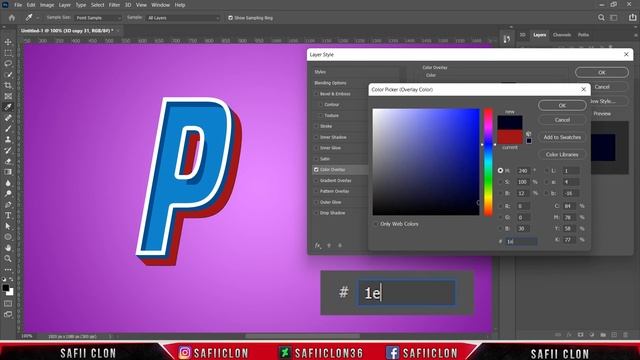Viewport: 640px width, 360px height.
Task: Select the Zoom tool
Action: [8, 258]
